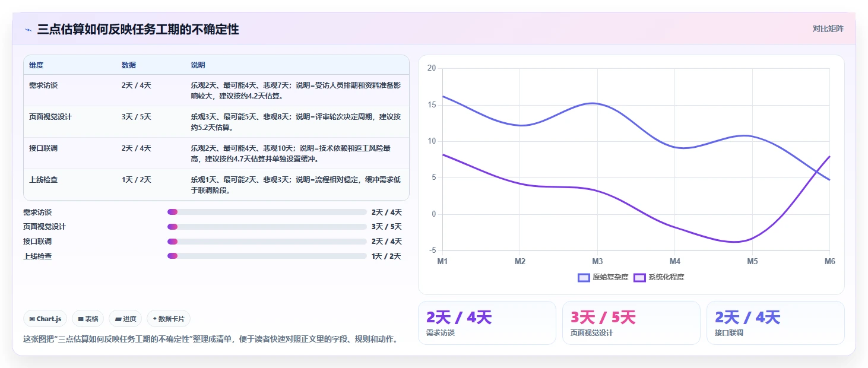Select the Chart.js tag chip
868x368 pixels.
(x=46, y=319)
